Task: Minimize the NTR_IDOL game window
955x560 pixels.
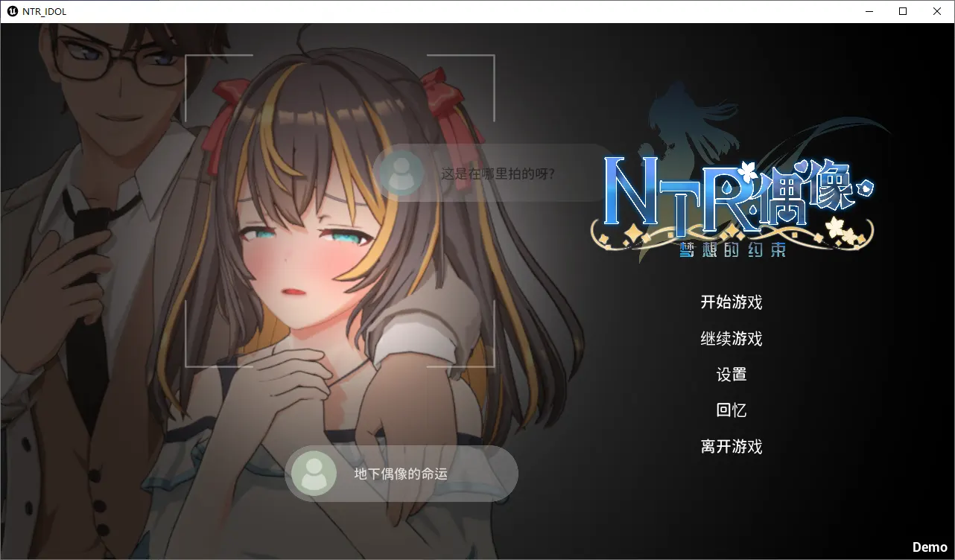Action: (869, 10)
